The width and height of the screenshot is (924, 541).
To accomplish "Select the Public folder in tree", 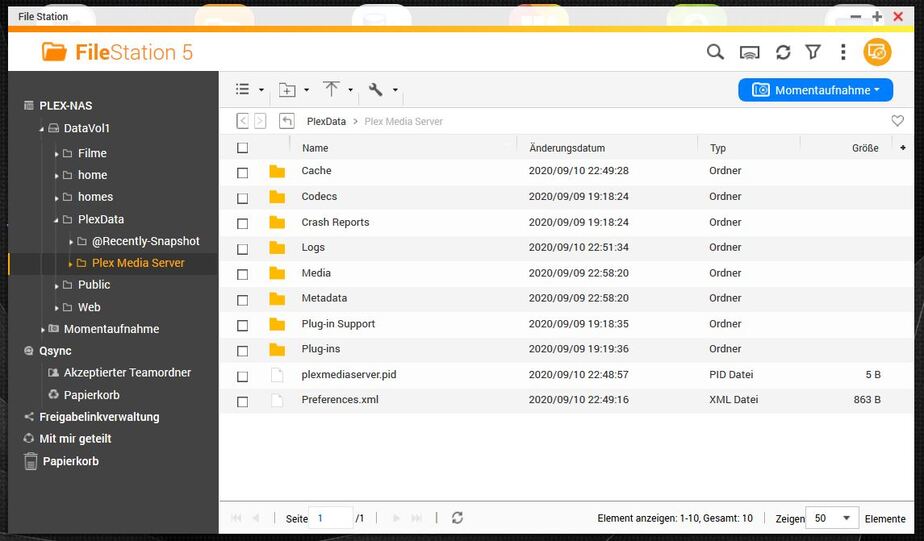I will click(94, 285).
